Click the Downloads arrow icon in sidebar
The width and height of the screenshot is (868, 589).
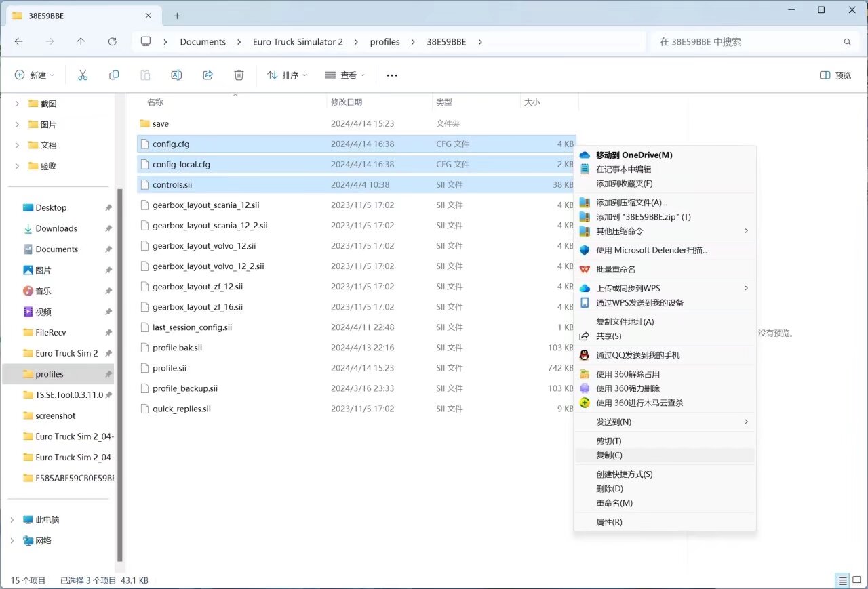pos(28,229)
